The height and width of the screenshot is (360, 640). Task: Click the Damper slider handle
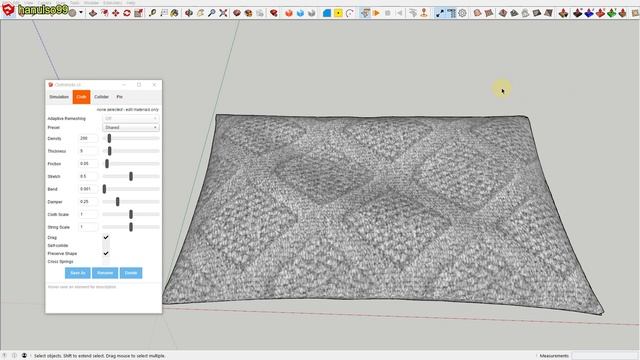click(118, 202)
